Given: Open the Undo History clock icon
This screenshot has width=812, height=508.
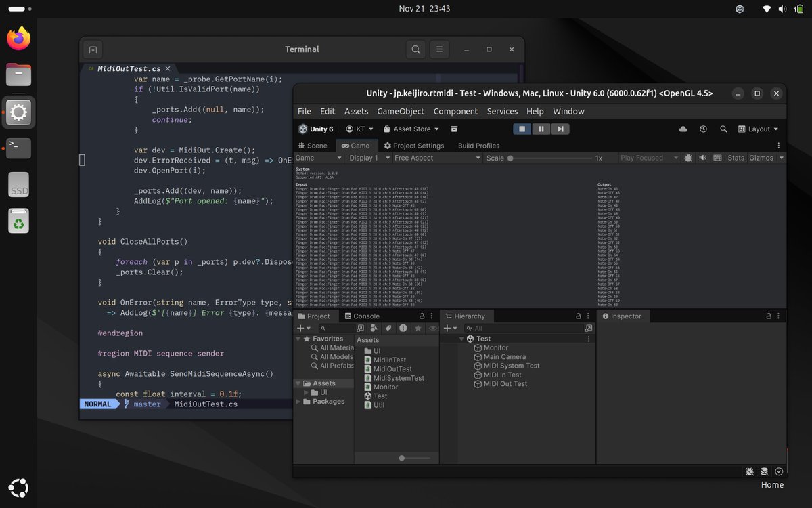Looking at the screenshot, I should (703, 129).
